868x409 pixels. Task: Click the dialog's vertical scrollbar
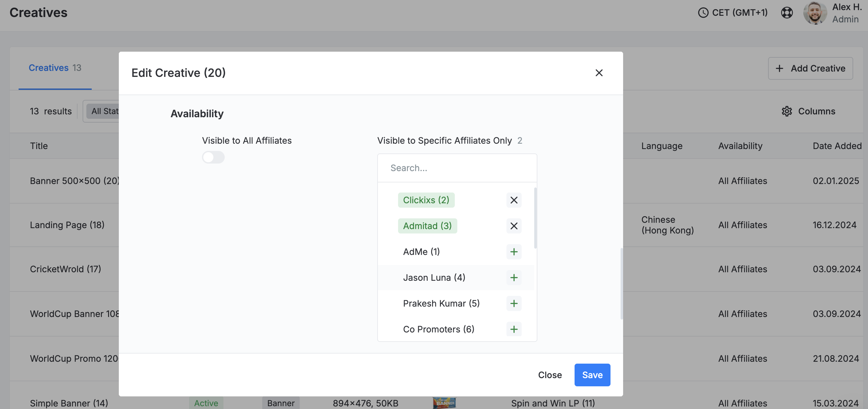(621, 284)
